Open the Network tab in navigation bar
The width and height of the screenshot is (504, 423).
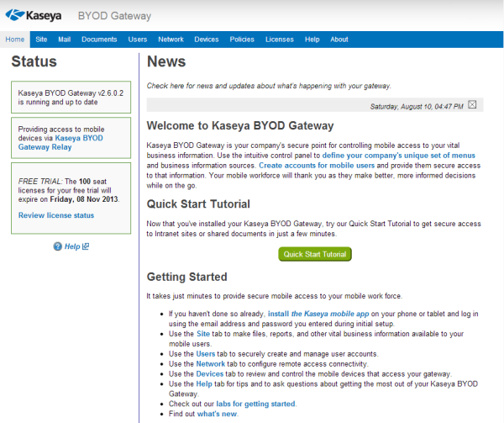tap(171, 40)
